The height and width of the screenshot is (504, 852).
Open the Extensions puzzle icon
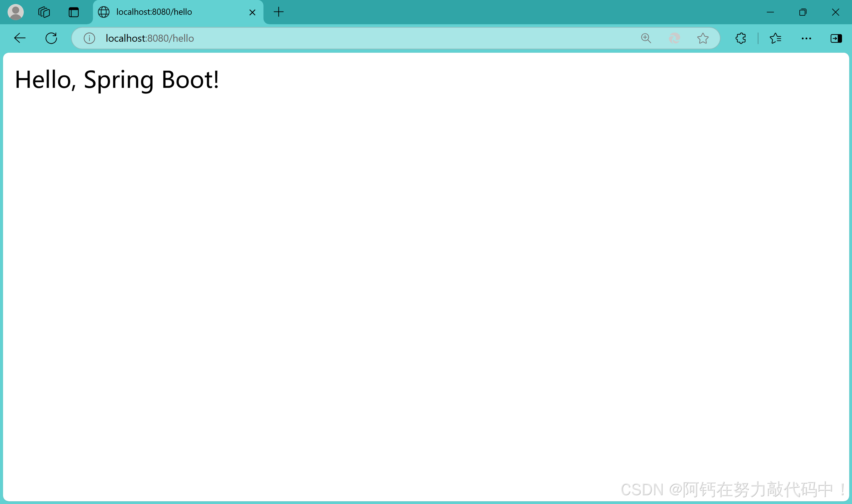click(x=740, y=38)
